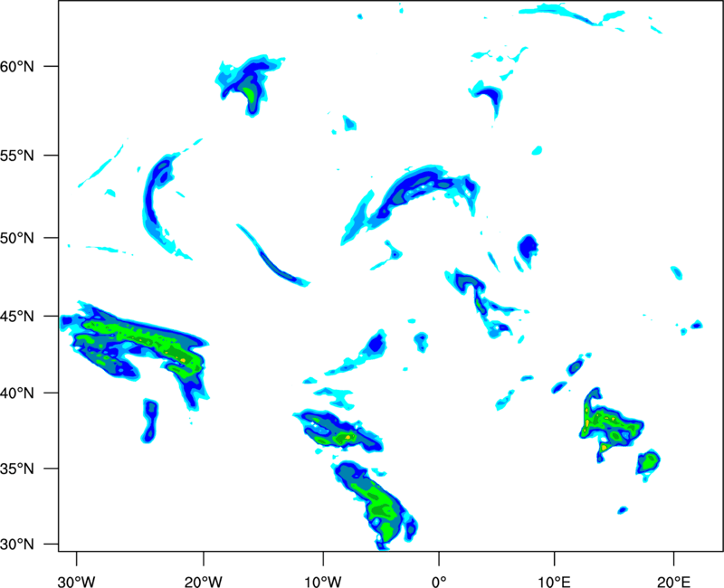Image resolution: width=724 pixels, height=588 pixels.
Task: Click the 55°N latitude label
Action: tap(17, 156)
